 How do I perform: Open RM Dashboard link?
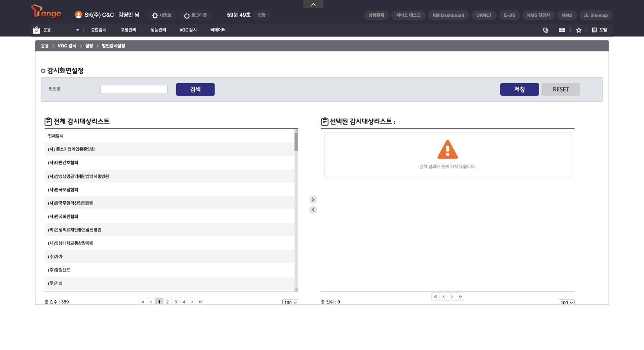click(x=448, y=15)
